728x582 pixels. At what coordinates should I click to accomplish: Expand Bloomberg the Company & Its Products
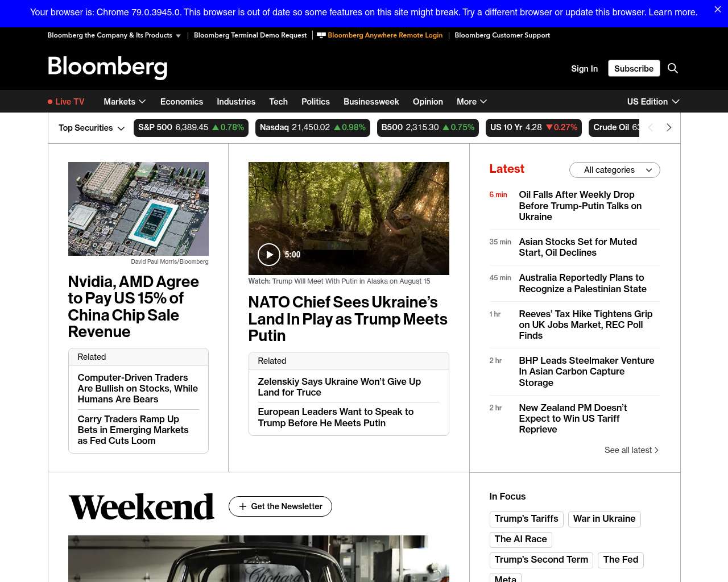[114, 35]
